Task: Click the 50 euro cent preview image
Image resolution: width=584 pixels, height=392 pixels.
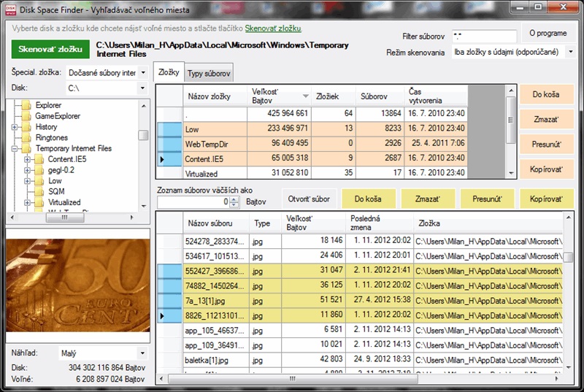Action: 77,285
